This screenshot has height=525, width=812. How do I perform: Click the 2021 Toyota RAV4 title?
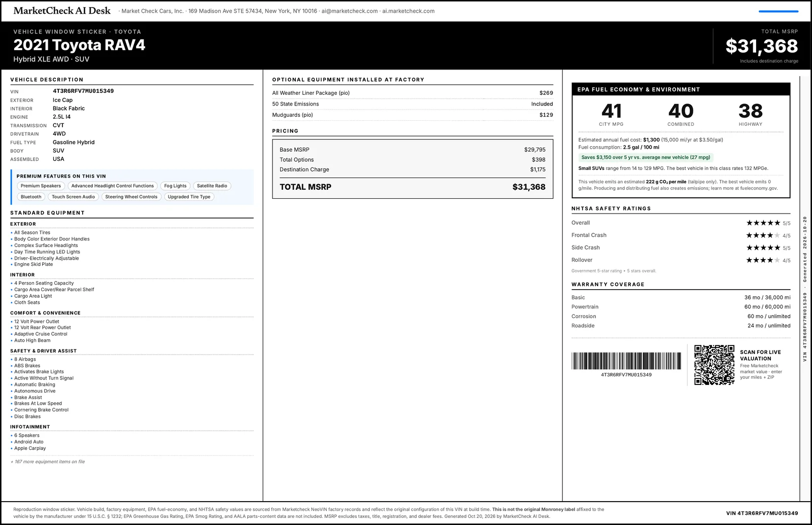coord(79,45)
